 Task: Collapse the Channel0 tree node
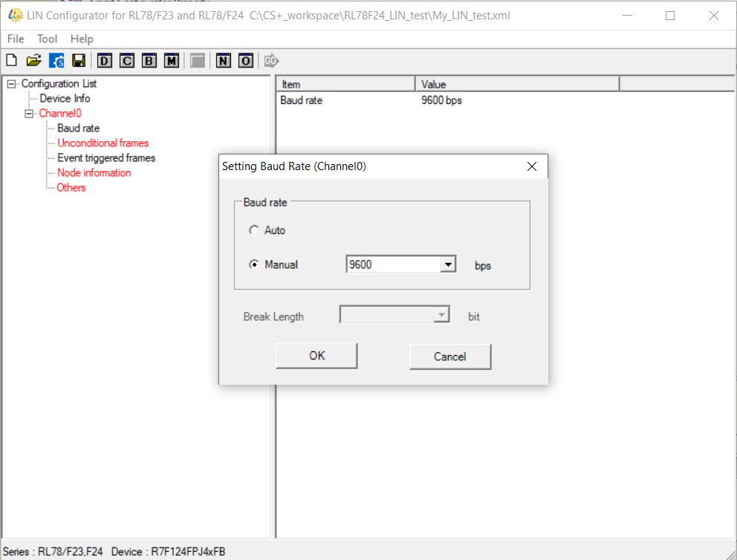29,114
